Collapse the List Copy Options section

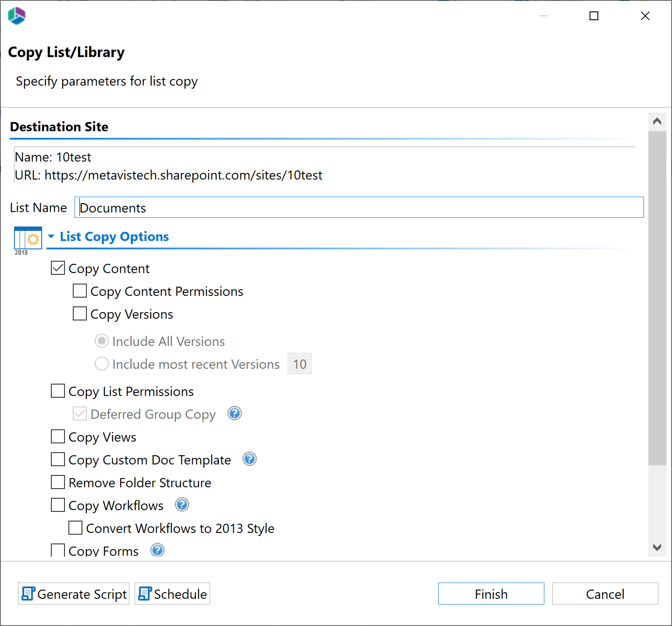pyautogui.click(x=51, y=237)
